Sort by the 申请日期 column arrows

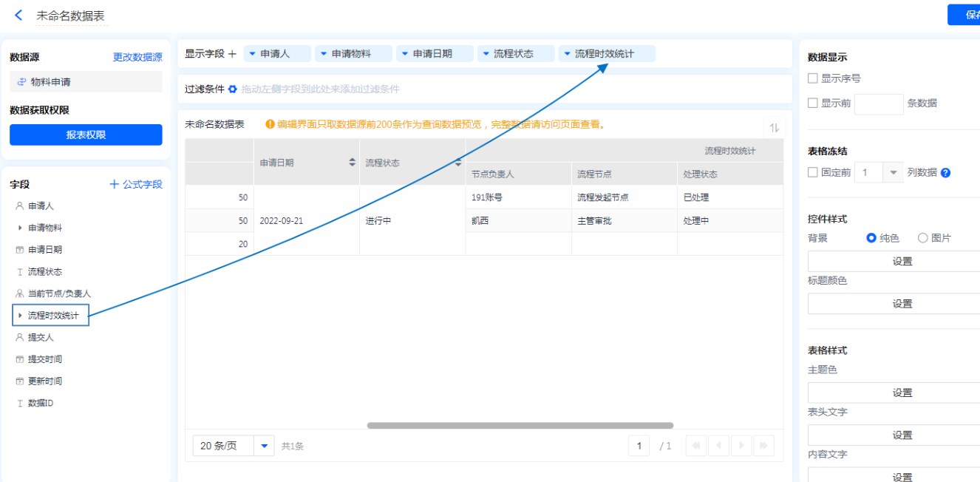(x=352, y=163)
